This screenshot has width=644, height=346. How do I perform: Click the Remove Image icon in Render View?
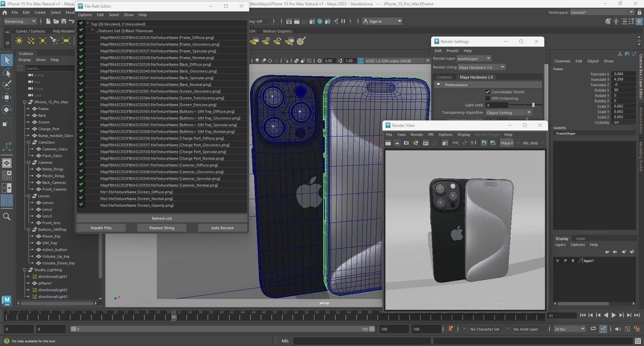[493, 143]
